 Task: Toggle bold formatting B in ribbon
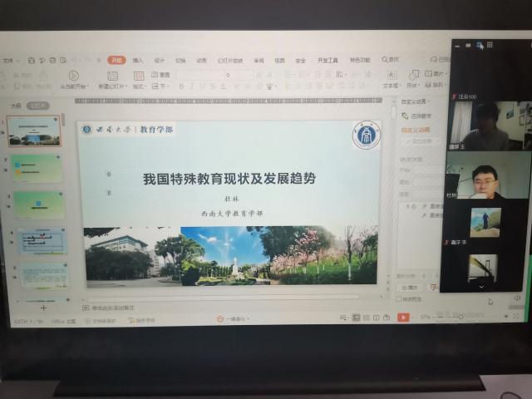(181, 86)
